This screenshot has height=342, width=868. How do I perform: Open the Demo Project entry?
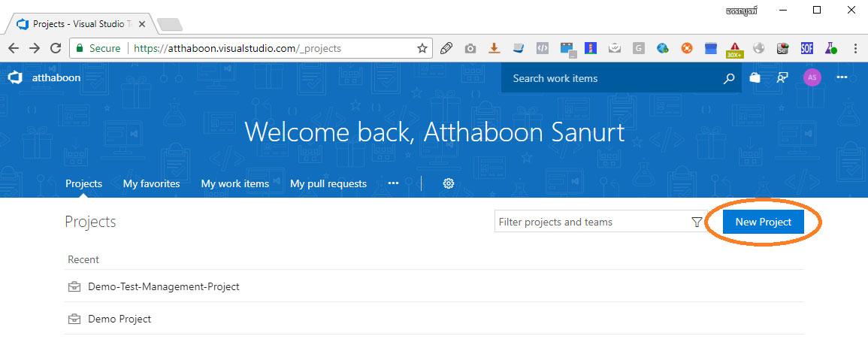coord(119,319)
